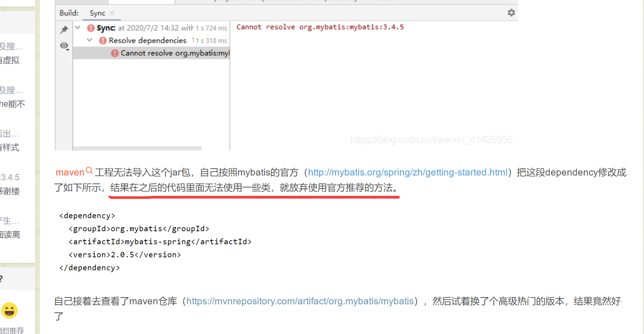Switch to the Sync tab
The image size is (644, 334).
(x=97, y=13)
